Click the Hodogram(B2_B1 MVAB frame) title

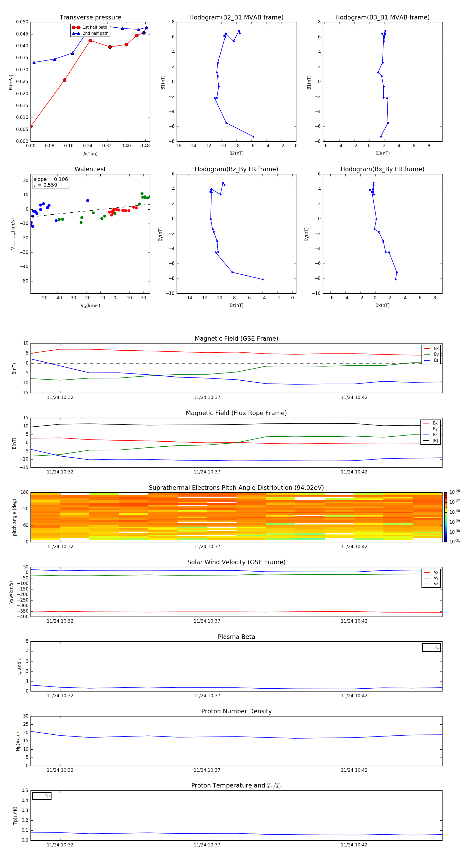click(x=236, y=18)
